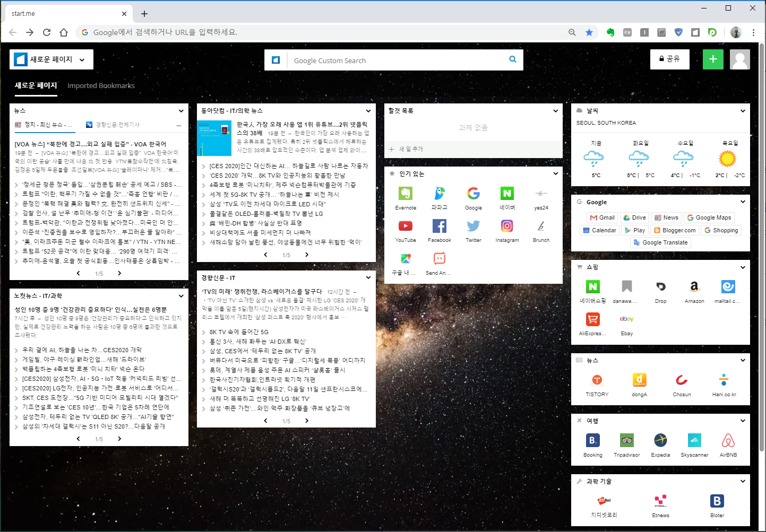Image resolution: width=766 pixels, height=532 pixels.
Task: Open the 동아닷컴 featured article thumbnail
Action: pos(214,138)
